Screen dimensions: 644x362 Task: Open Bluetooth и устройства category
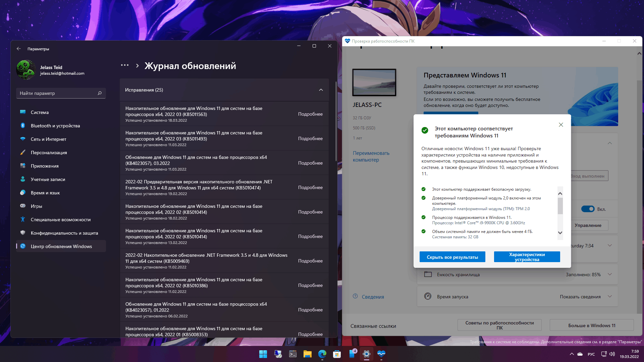(61, 126)
